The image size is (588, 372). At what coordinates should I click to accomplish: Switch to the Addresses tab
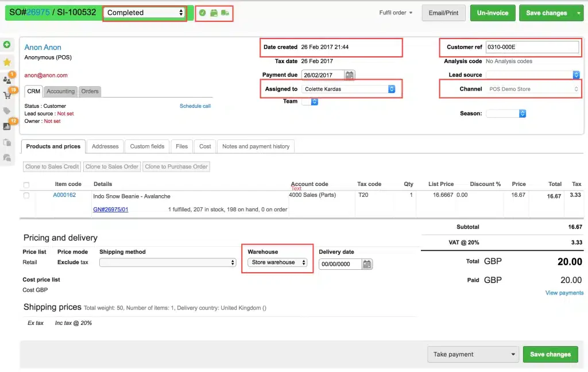[105, 146]
